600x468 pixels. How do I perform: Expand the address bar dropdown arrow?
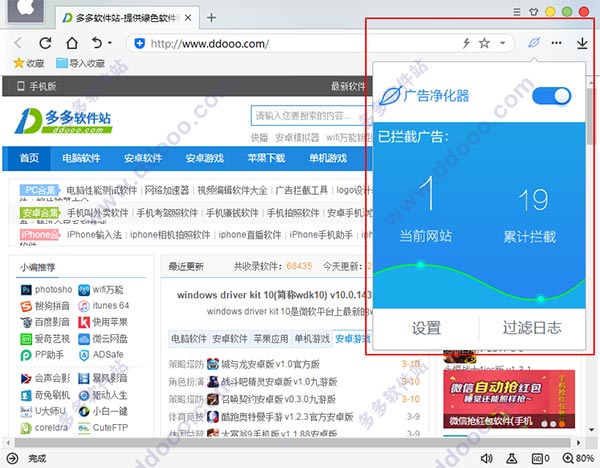click(x=502, y=43)
